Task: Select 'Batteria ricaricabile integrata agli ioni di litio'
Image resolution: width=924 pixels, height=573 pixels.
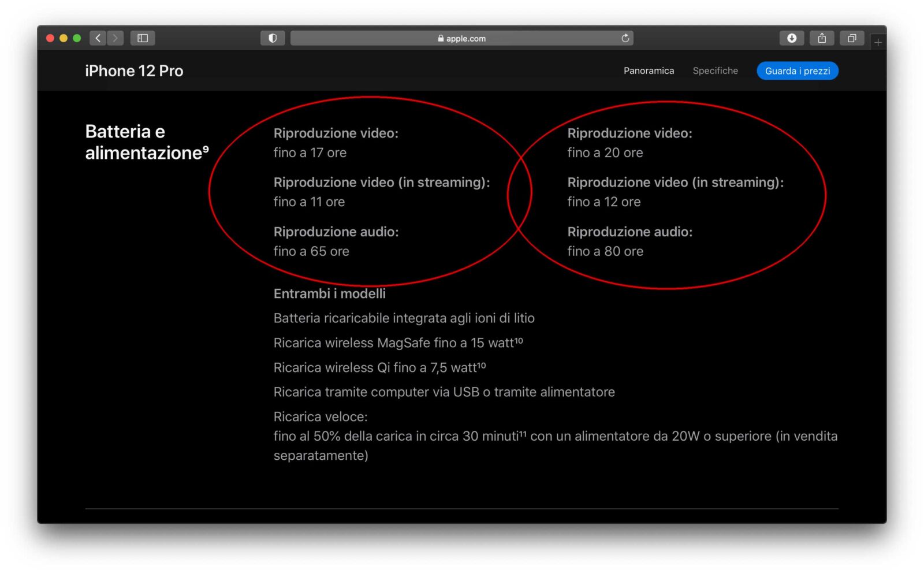Action: tap(404, 318)
